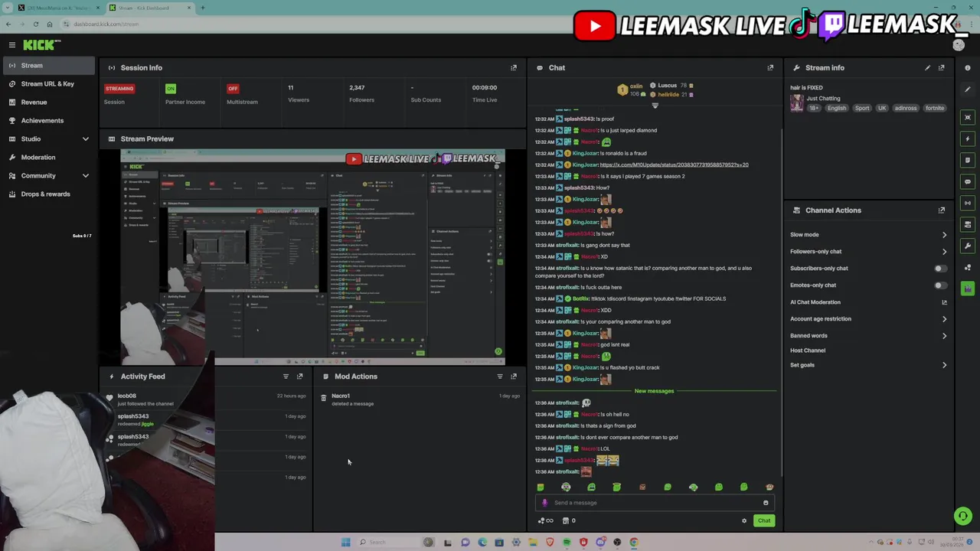The image size is (980, 551).
Task: Open Set goals options arrow
Action: tap(944, 365)
